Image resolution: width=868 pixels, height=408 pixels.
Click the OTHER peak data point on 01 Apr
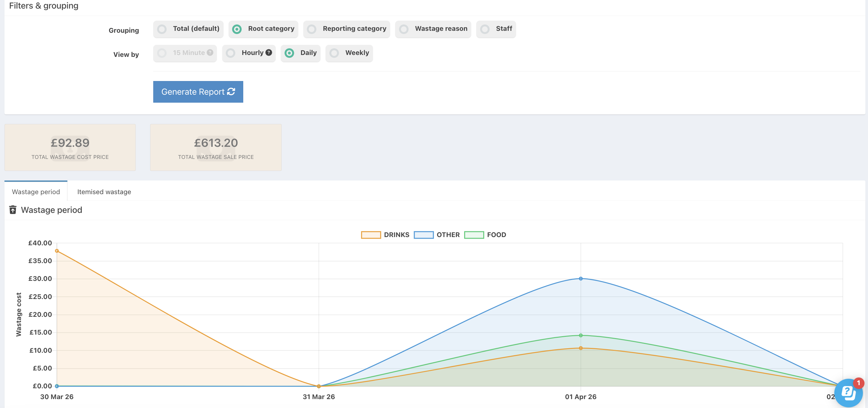pos(581,278)
